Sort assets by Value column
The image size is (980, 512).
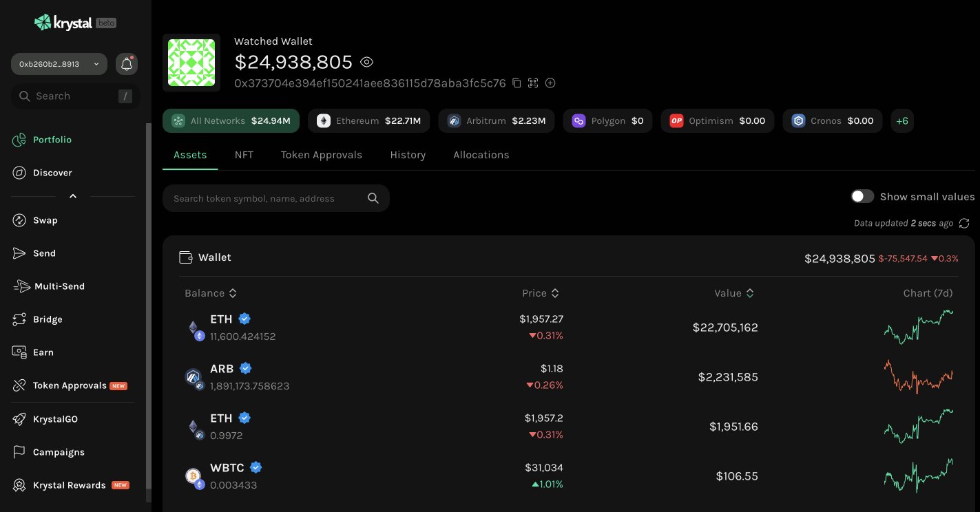734,293
